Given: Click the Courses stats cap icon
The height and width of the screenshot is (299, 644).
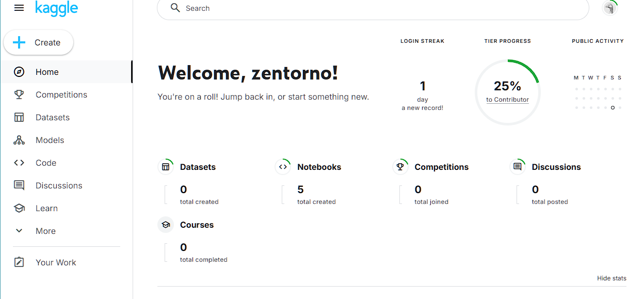Looking at the screenshot, I should (166, 225).
